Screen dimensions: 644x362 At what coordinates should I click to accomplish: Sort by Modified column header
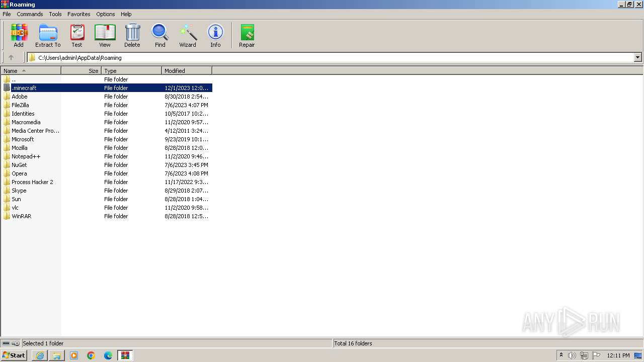tap(187, 71)
